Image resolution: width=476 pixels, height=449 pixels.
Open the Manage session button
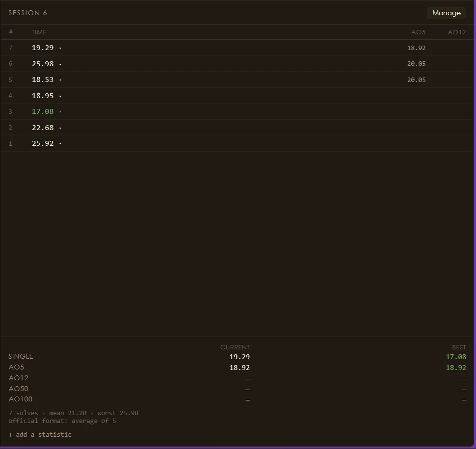tap(446, 13)
